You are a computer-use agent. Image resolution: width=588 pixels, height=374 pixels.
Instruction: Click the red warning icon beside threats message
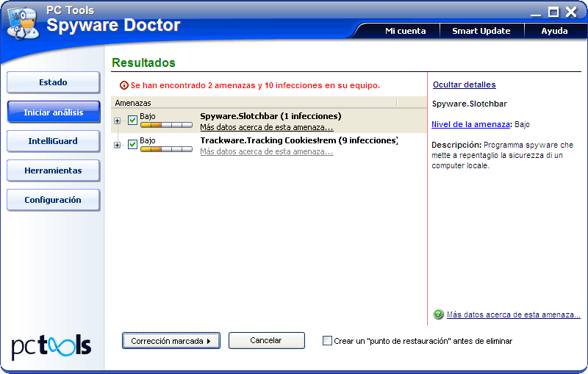(x=123, y=85)
